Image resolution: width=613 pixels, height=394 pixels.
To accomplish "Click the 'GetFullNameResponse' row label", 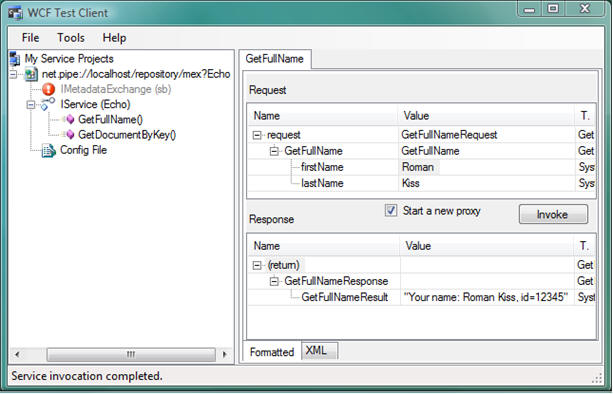I will point(336,281).
